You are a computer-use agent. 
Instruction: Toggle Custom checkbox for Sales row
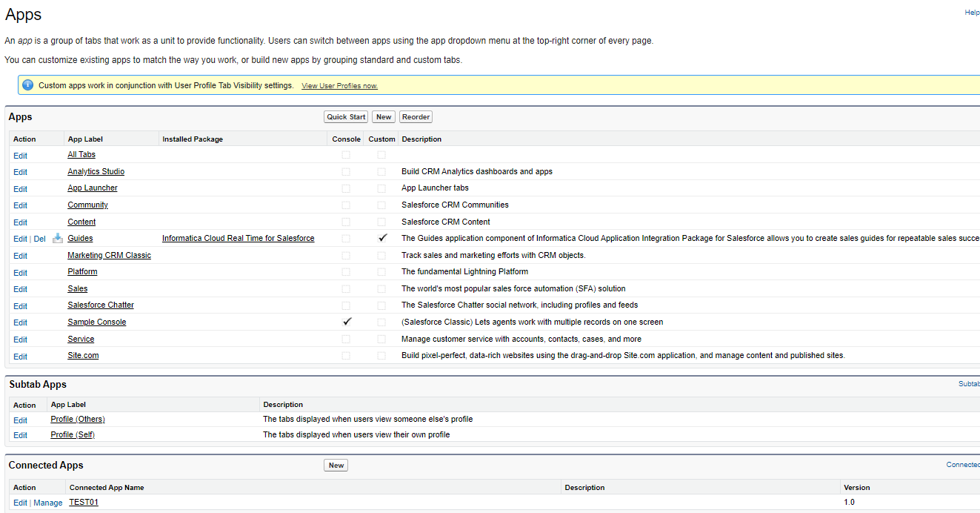pos(381,289)
